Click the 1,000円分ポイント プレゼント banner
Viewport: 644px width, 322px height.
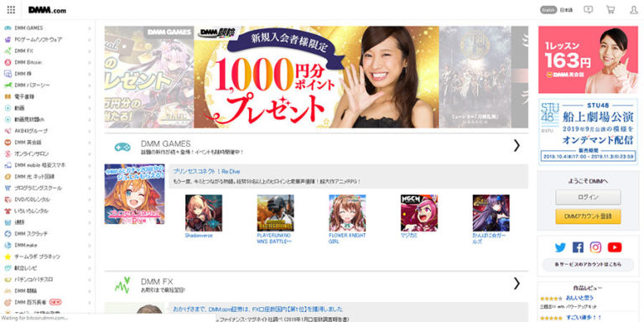pos(316,77)
